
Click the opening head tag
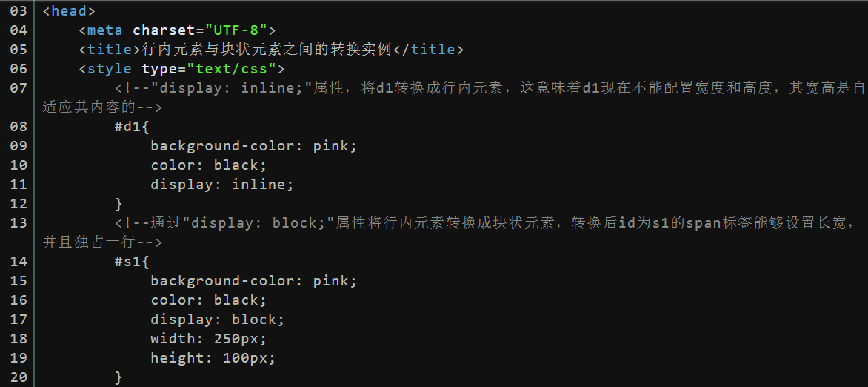(69, 11)
